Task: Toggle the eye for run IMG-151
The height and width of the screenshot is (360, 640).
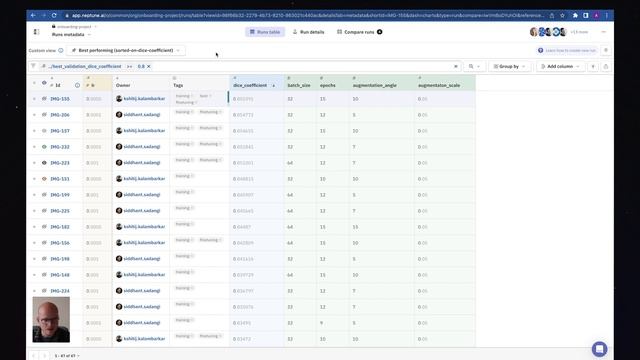Action: (x=44, y=179)
